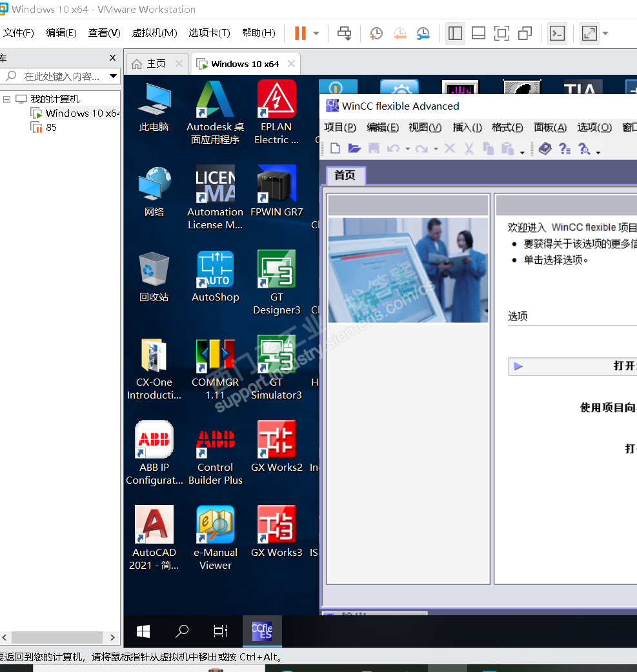Select the e-Manual Viewer desktop icon
The image size is (637, 672).
(216, 539)
